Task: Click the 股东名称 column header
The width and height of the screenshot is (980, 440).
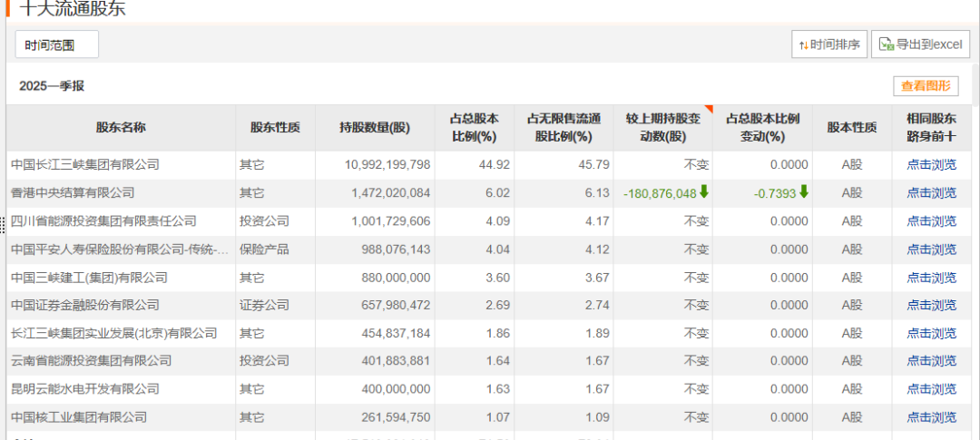Action: 121,128
